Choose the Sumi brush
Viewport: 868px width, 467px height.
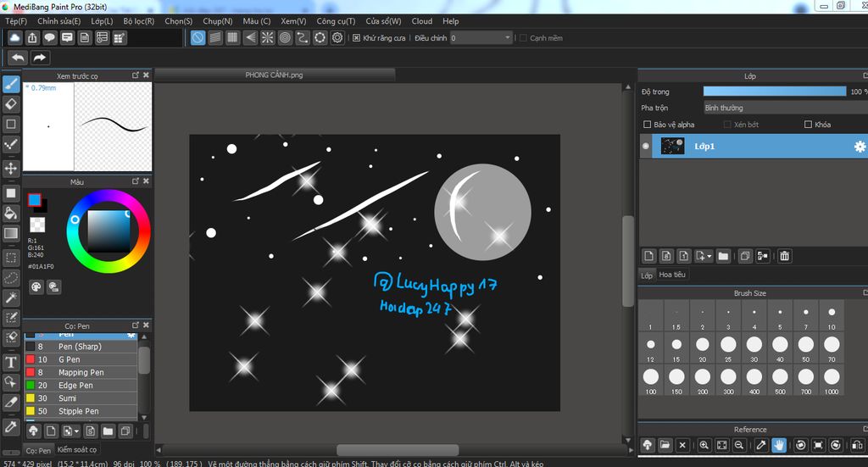[81, 398]
